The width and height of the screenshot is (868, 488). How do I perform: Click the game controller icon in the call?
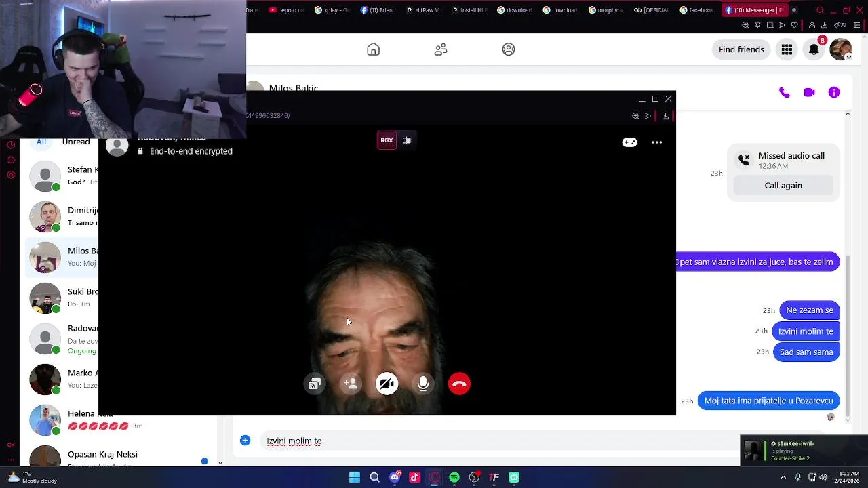[x=630, y=142]
